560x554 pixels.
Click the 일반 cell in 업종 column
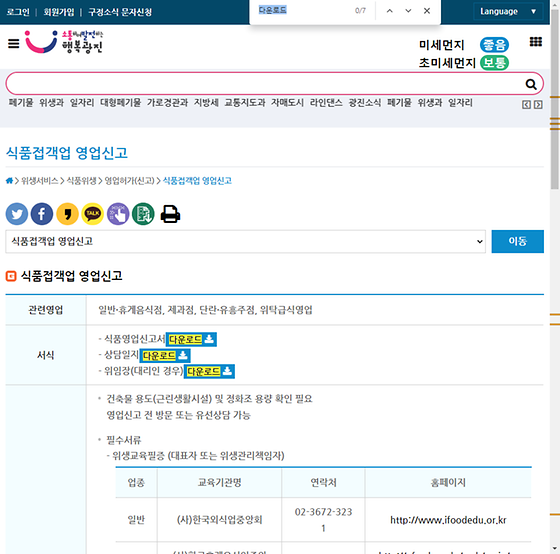tap(136, 520)
